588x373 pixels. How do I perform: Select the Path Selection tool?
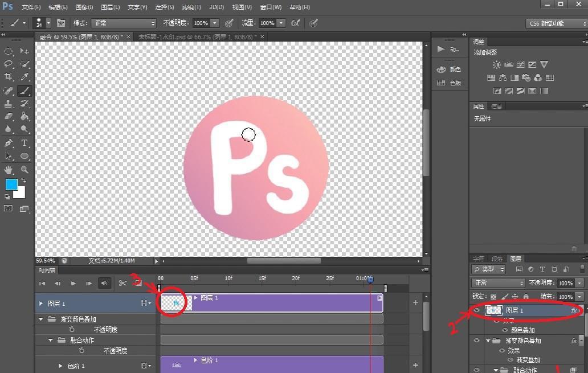[8, 156]
